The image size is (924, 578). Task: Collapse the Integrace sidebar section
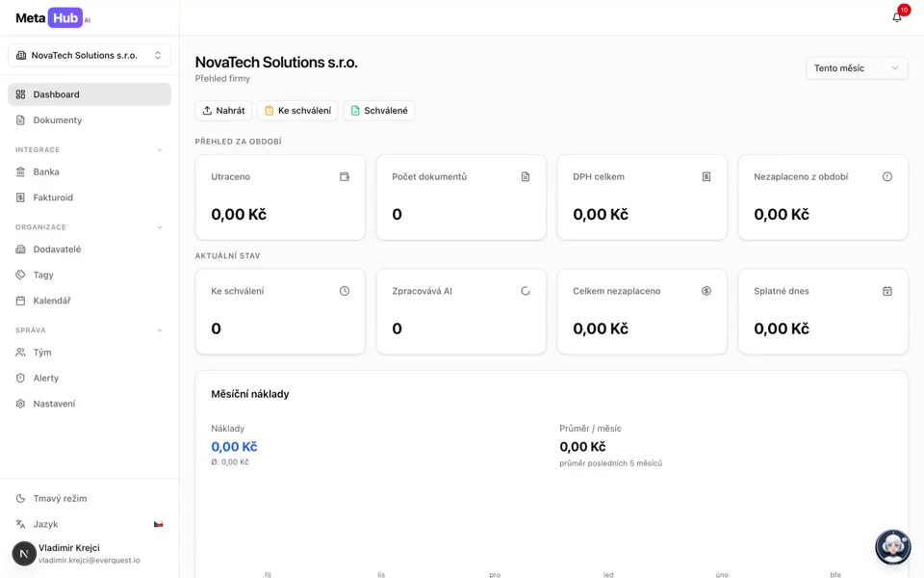click(160, 150)
